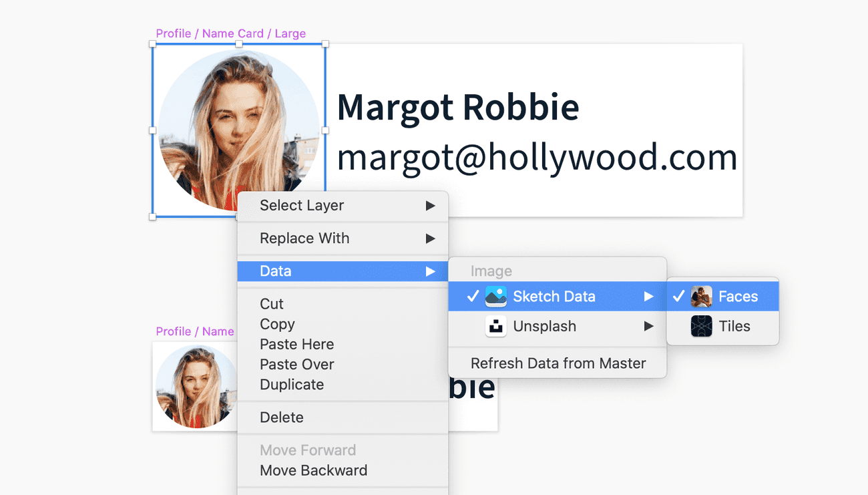Viewport: 868px width, 495px height.
Task: Click the Sketch Data landscape icon
Action: coord(495,297)
